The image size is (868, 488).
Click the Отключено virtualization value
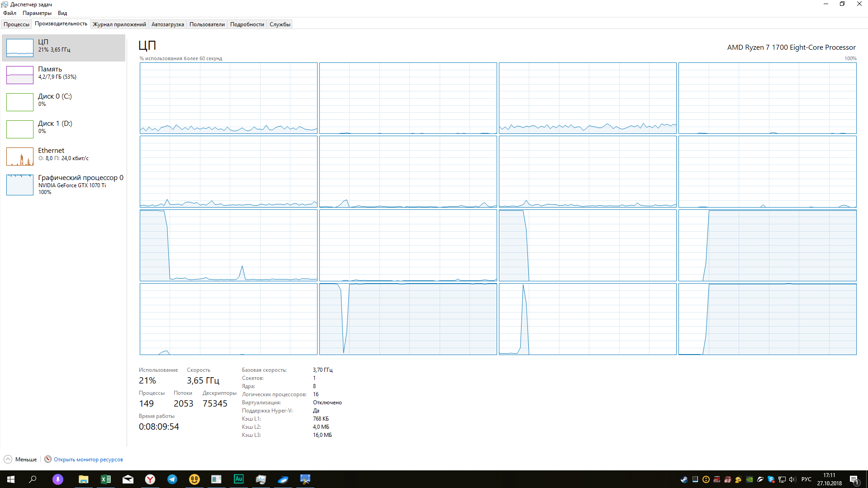(327, 403)
